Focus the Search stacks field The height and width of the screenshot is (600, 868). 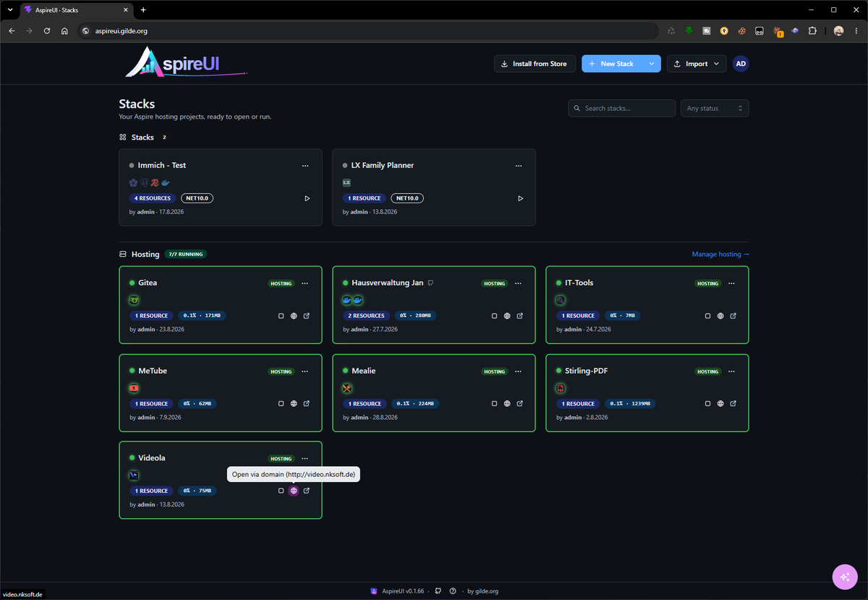click(x=622, y=108)
